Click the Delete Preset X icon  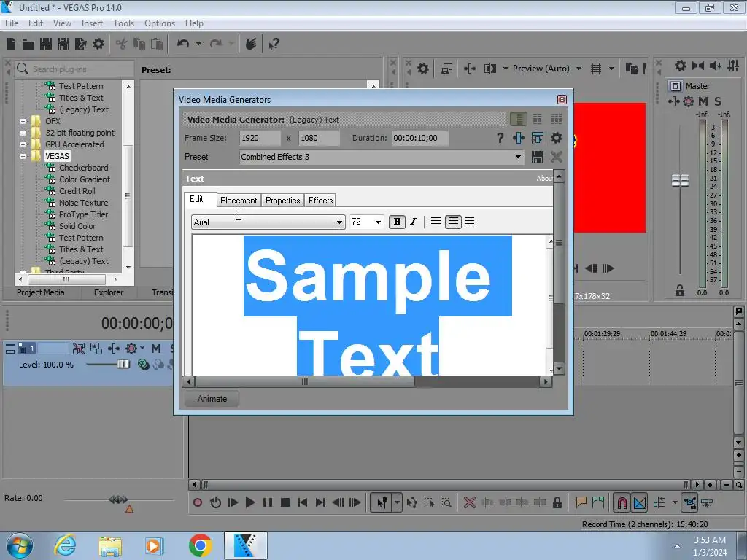tap(556, 157)
